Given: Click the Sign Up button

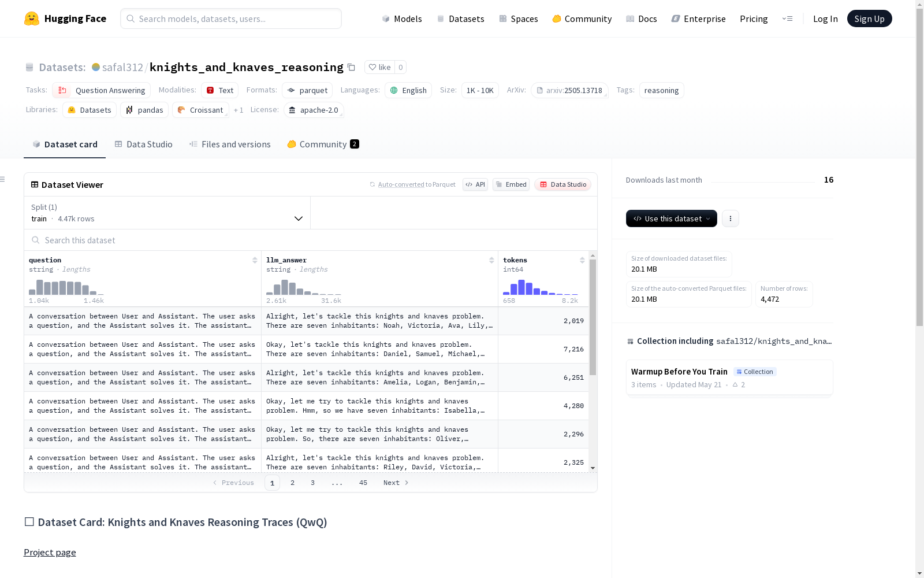Looking at the screenshot, I should pos(869,18).
